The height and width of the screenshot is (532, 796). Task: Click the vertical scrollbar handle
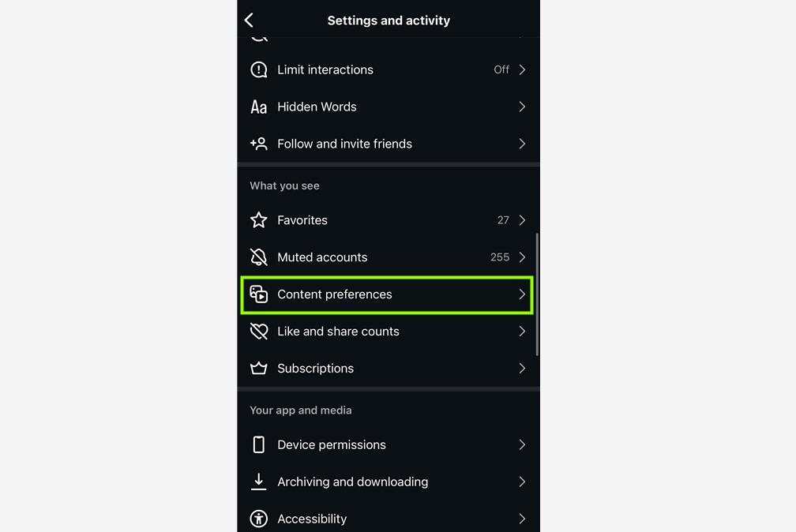tap(537, 294)
